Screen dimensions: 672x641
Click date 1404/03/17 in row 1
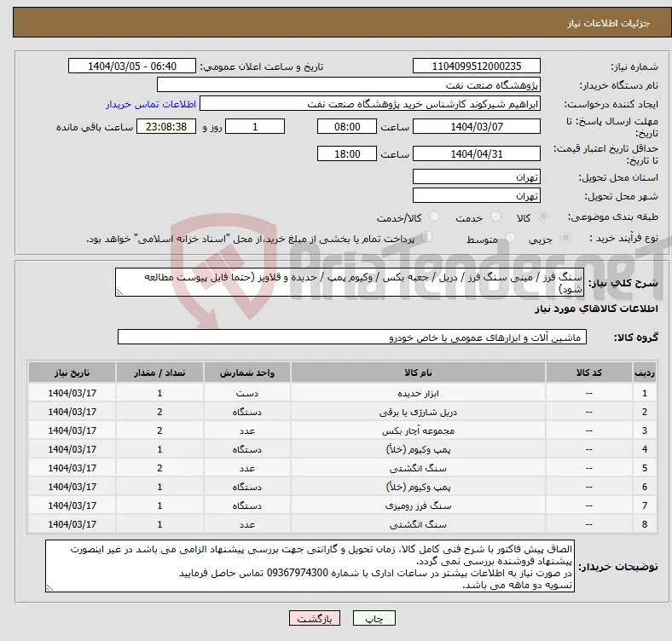click(x=72, y=393)
